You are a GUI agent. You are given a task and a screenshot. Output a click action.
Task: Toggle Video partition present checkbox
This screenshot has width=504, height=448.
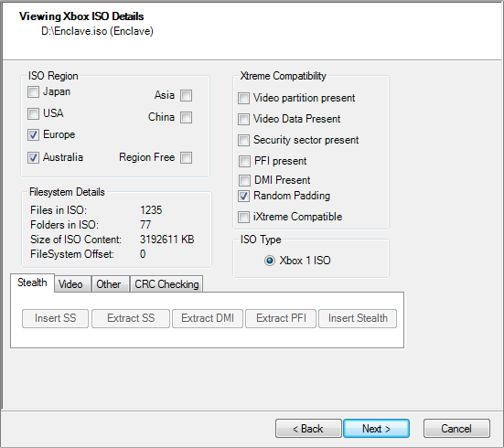coord(243,99)
